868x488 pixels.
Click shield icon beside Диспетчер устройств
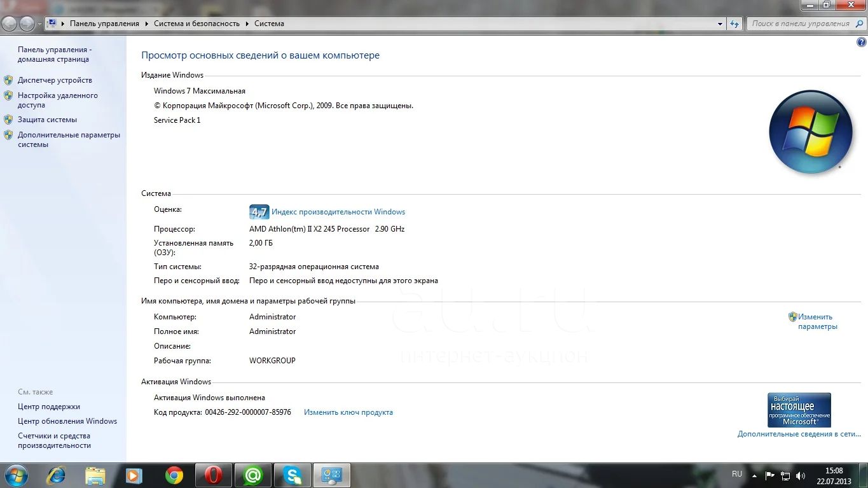(x=8, y=80)
